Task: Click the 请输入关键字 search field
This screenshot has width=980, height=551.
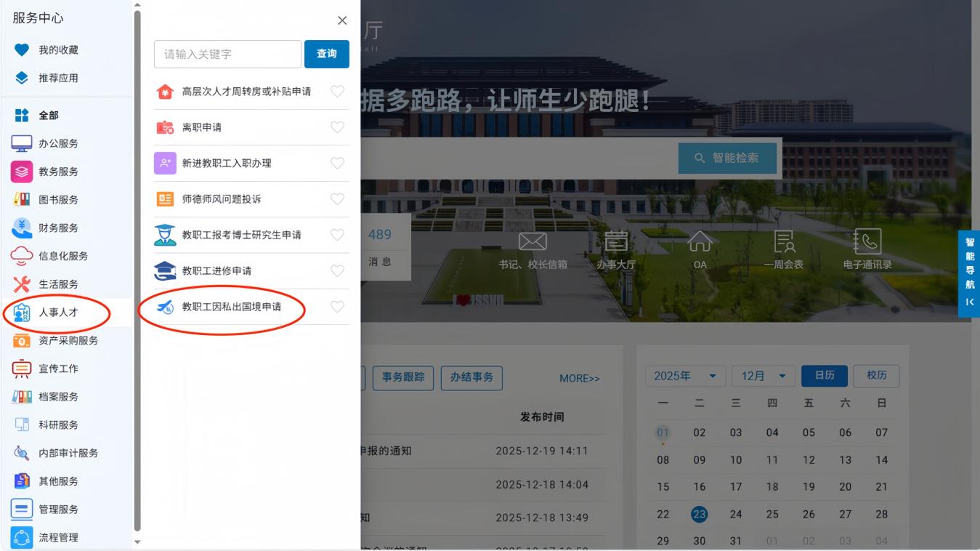Action: pos(227,55)
